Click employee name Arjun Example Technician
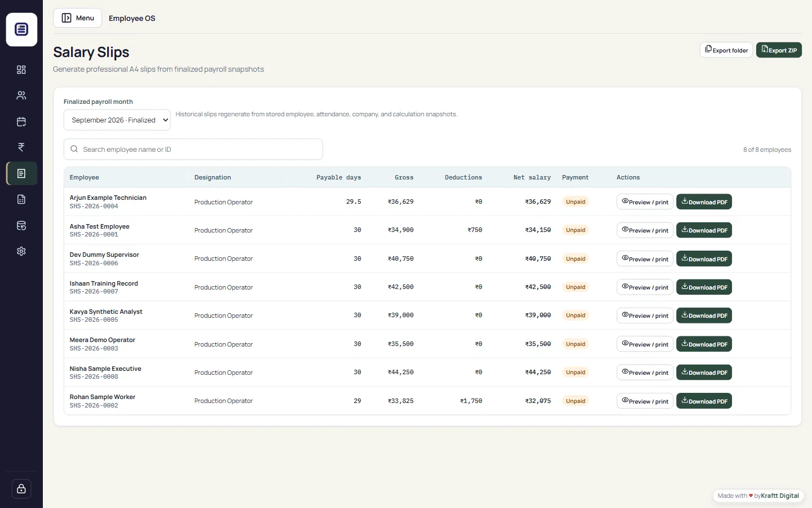Viewport: 812px width, 508px height. [108, 198]
